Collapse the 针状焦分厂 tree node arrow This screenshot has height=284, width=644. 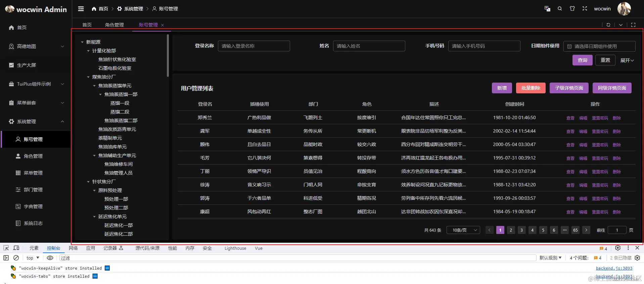[x=88, y=182]
